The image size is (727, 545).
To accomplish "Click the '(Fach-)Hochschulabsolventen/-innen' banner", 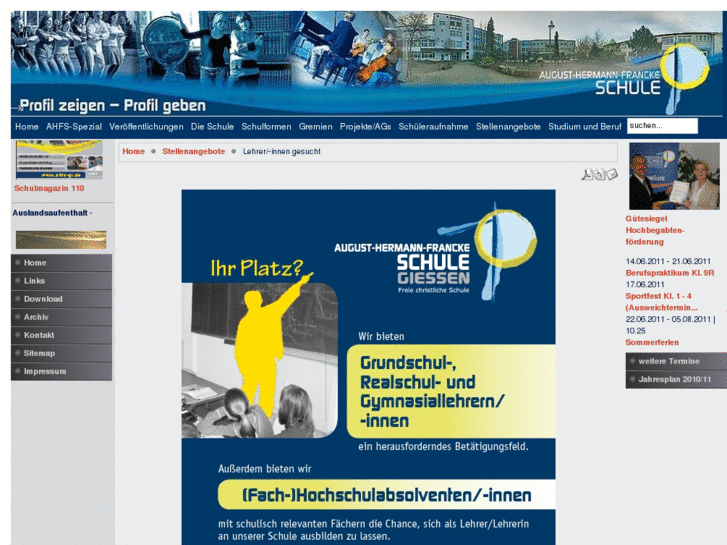I will 386,494.
